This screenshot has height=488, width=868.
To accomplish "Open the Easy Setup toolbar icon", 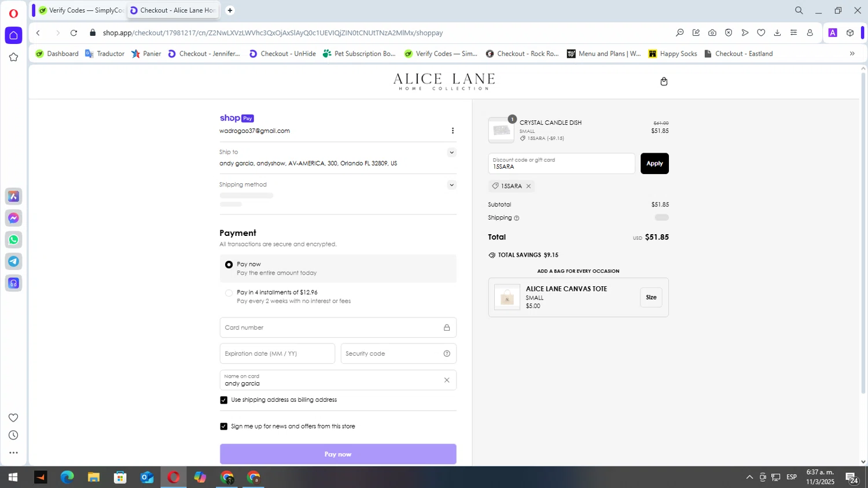I will click(793, 33).
